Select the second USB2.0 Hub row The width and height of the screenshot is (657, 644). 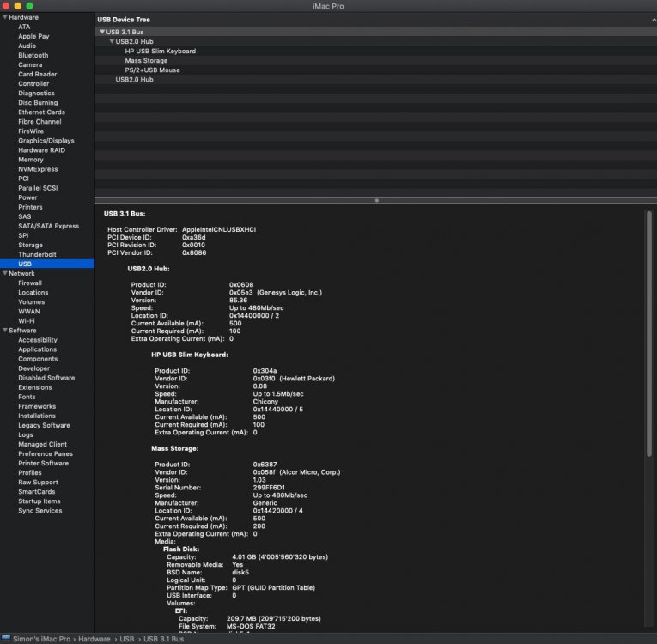(134, 80)
